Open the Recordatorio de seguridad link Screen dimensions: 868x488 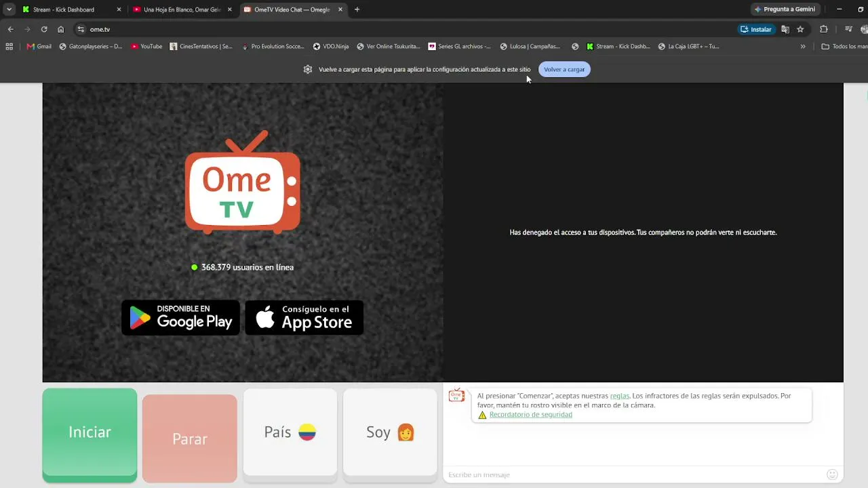click(531, 415)
